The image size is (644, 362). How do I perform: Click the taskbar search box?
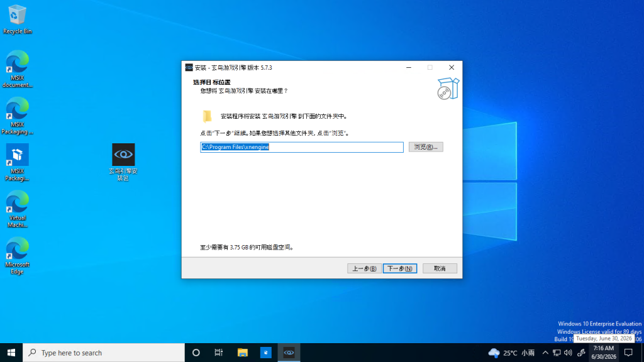coord(104,353)
